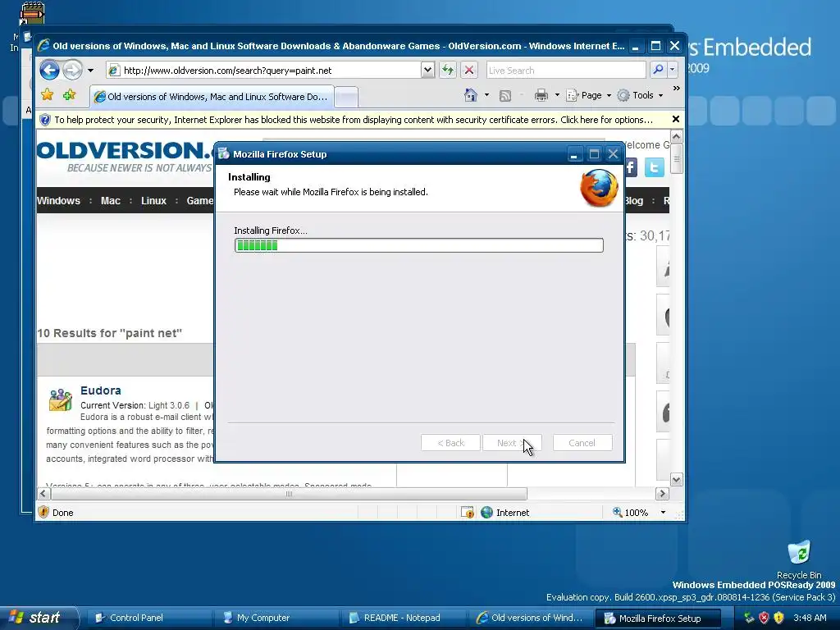Image resolution: width=840 pixels, height=630 pixels.
Task: Expand the Home button dropdown arrow
Action: coord(486,95)
